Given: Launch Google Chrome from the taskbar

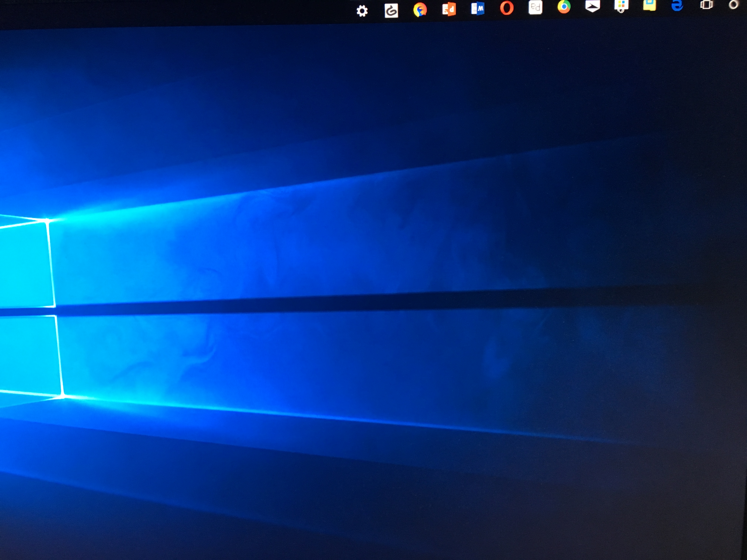Looking at the screenshot, I should click(x=564, y=6).
